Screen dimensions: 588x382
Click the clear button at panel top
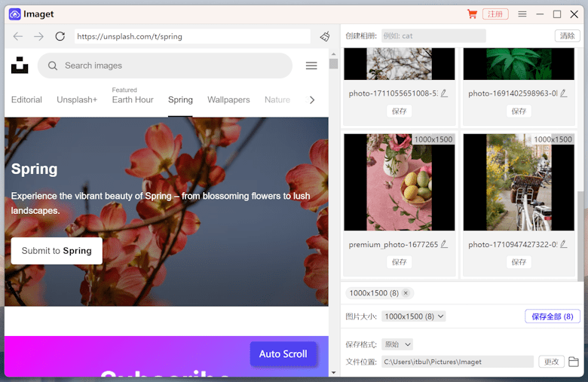click(568, 36)
